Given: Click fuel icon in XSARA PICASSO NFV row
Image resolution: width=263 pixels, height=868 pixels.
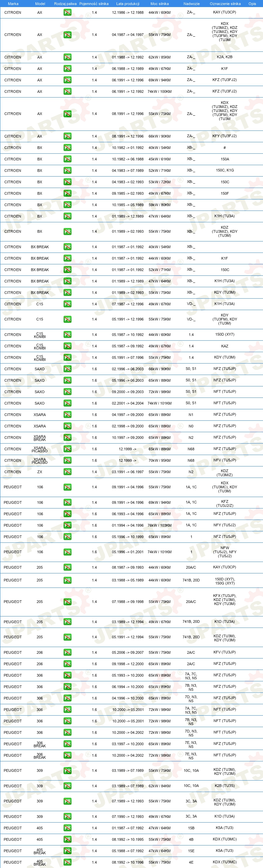Looking at the screenshot, I should [68, 461].
